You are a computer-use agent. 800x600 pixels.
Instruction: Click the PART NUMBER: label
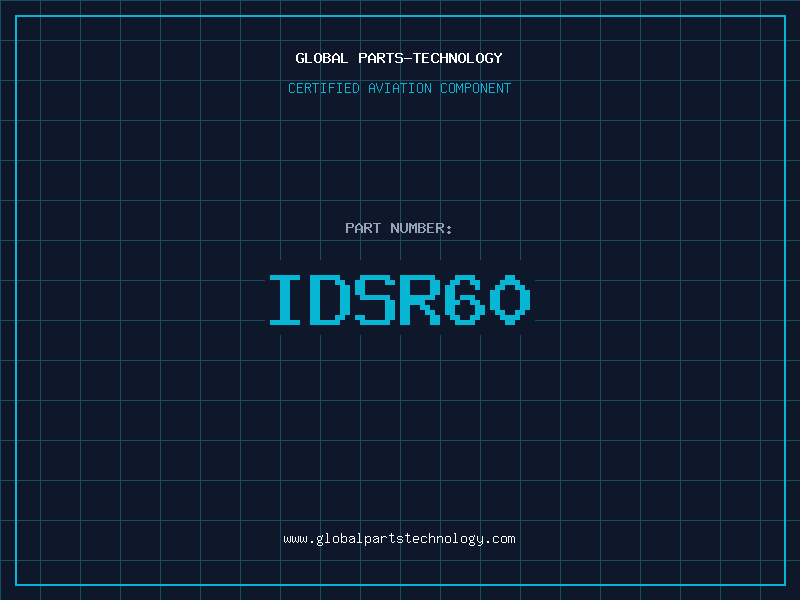399,228
